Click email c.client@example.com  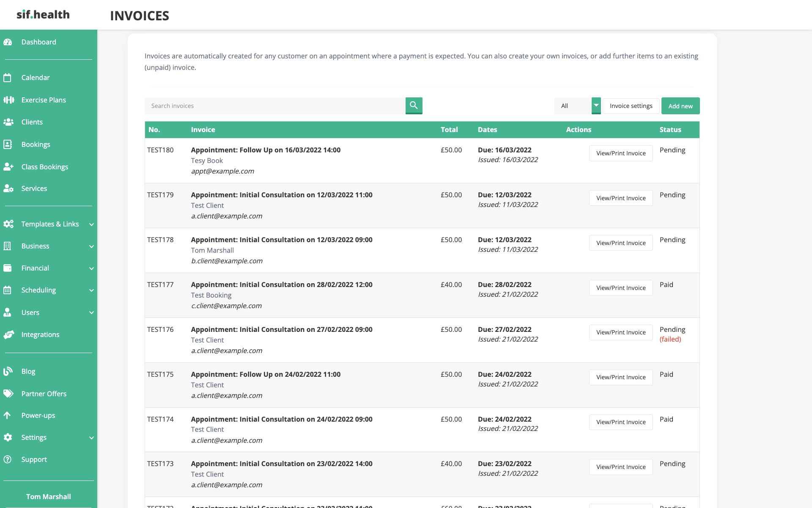click(226, 306)
